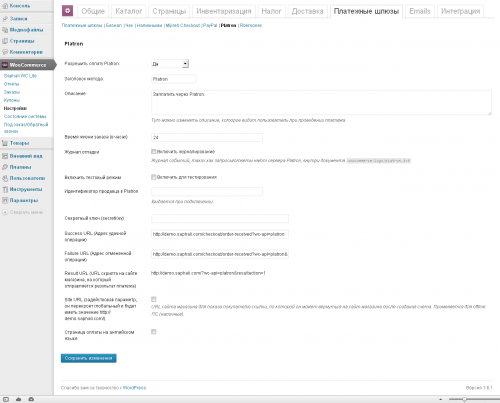The width and height of the screenshot is (500, 403).
Task: Click the secret key input field
Action: tap(220, 219)
